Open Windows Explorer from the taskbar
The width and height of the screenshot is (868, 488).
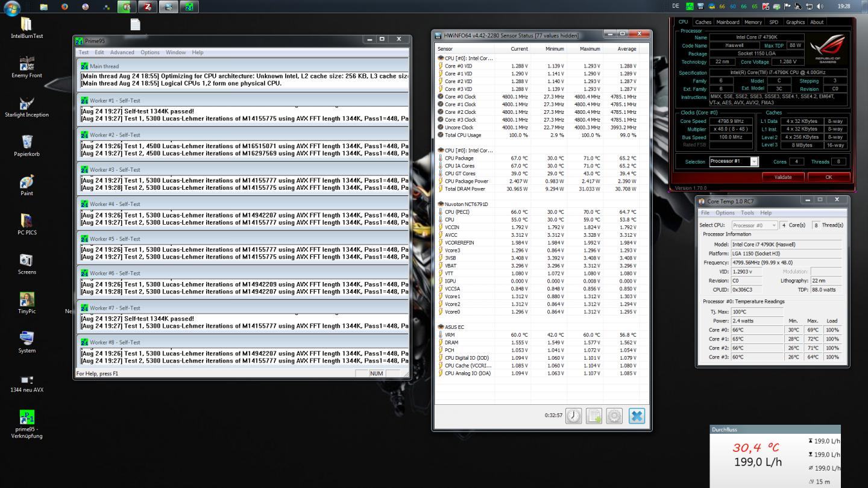(44, 7)
